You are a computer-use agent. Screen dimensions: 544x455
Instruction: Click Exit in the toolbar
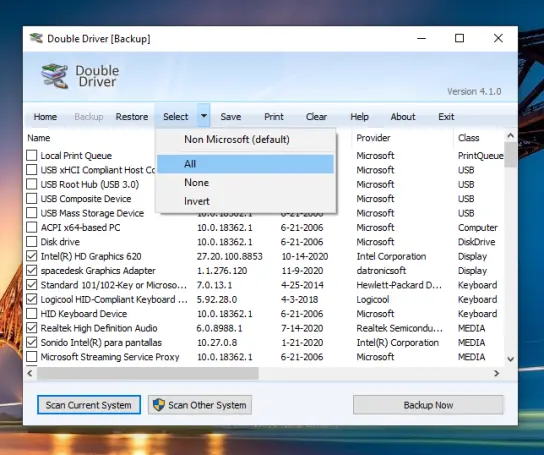coord(446,117)
